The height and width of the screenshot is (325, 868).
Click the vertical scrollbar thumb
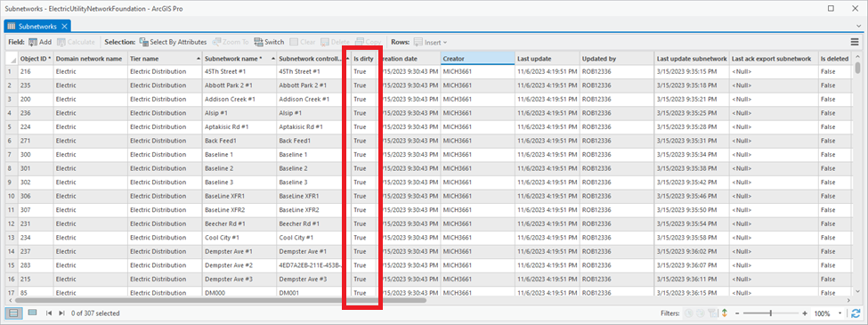pyautogui.click(x=857, y=67)
